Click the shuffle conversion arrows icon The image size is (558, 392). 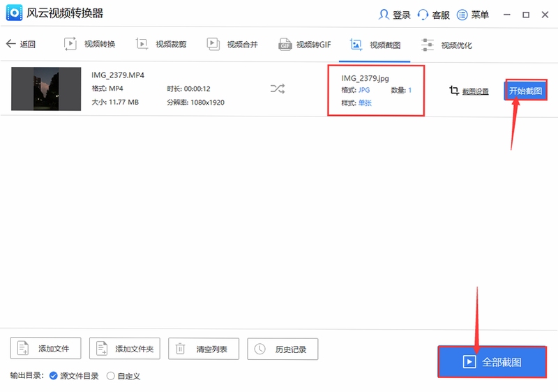278,89
